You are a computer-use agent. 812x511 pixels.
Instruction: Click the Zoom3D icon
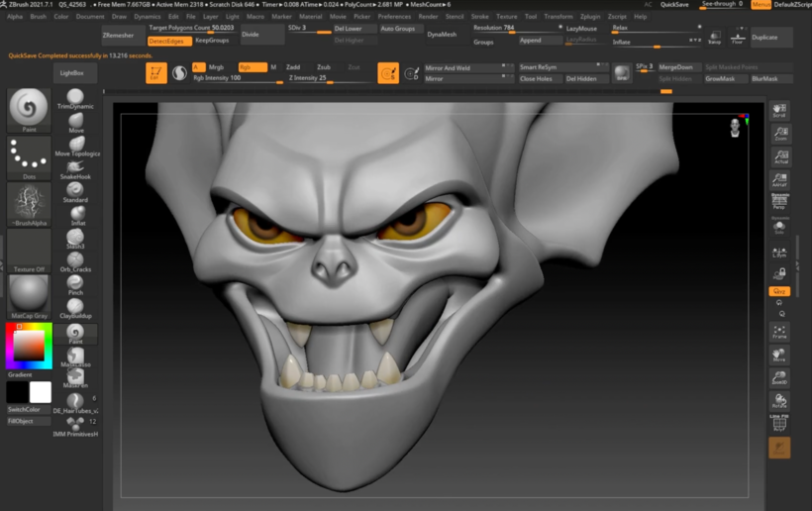(x=779, y=377)
